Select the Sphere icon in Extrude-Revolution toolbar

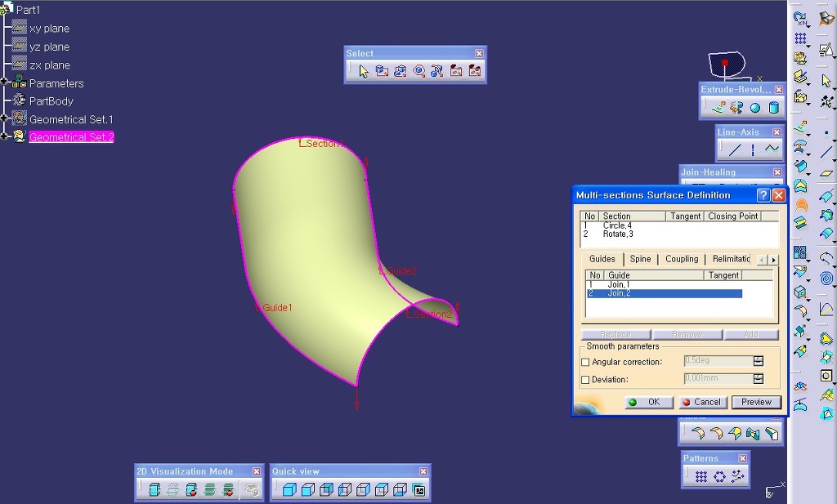click(755, 107)
